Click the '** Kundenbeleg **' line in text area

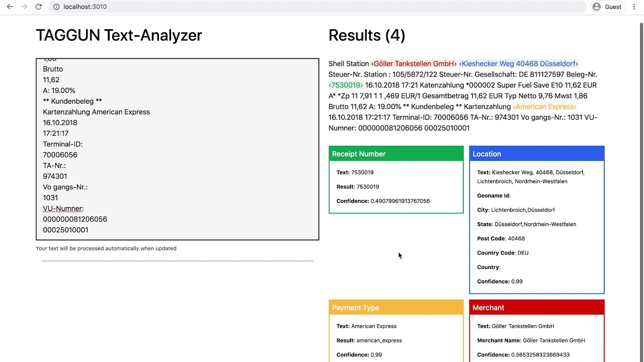(72, 101)
